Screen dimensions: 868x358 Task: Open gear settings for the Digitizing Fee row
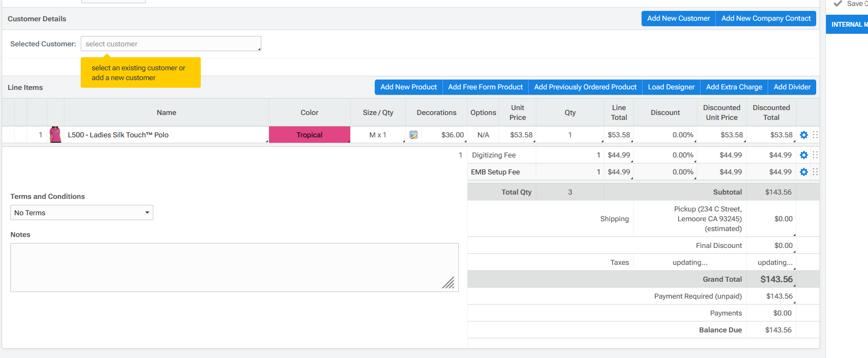tap(804, 155)
